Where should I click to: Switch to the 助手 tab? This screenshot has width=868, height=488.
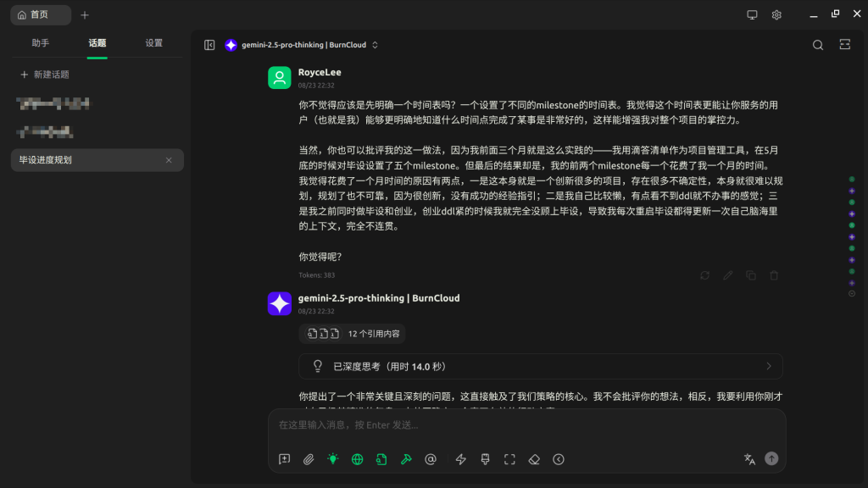tap(41, 43)
